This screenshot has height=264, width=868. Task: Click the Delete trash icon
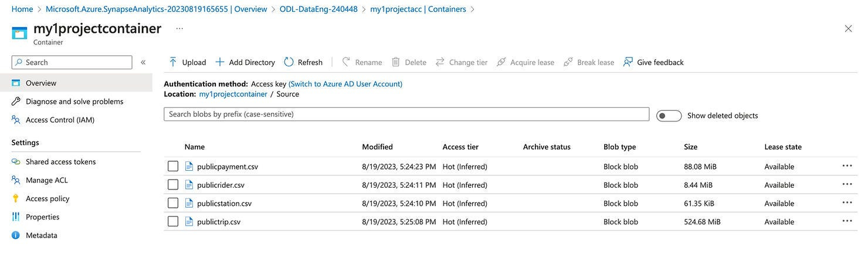(x=396, y=62)
